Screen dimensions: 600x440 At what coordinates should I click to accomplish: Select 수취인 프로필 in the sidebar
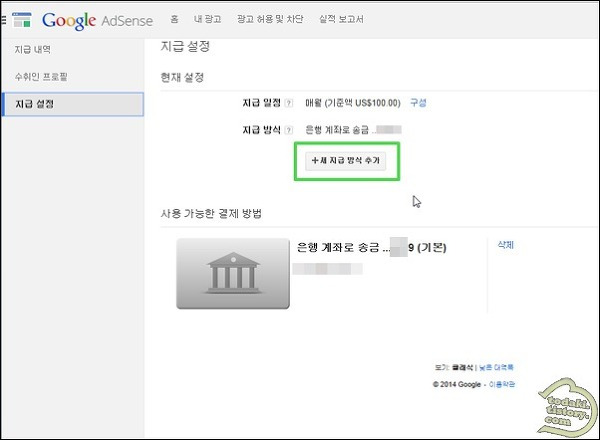[41, 77]
